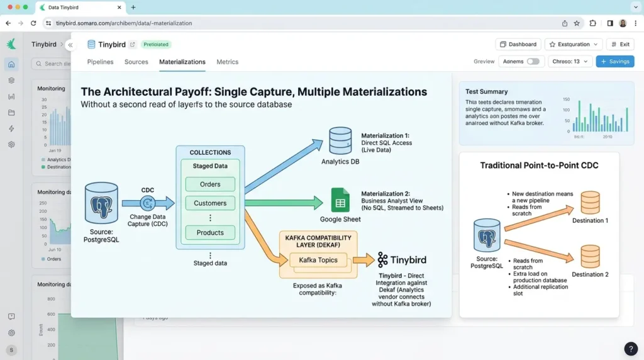644x360 pixels.
Task: Click the Destination legend color swatch
Action: pyautogui.click(x=43, y=167)
